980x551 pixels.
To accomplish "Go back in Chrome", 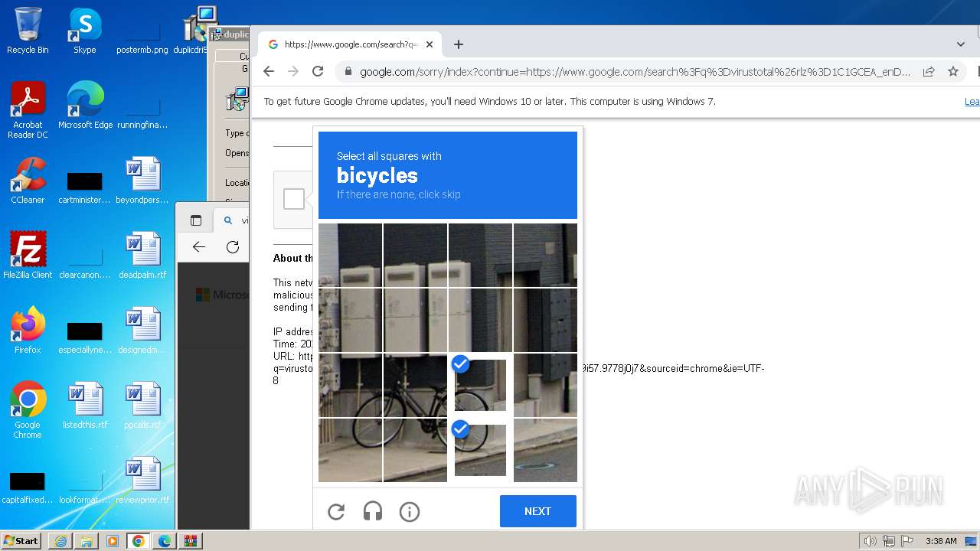I will pyautogui.click(x=268, y=71).
